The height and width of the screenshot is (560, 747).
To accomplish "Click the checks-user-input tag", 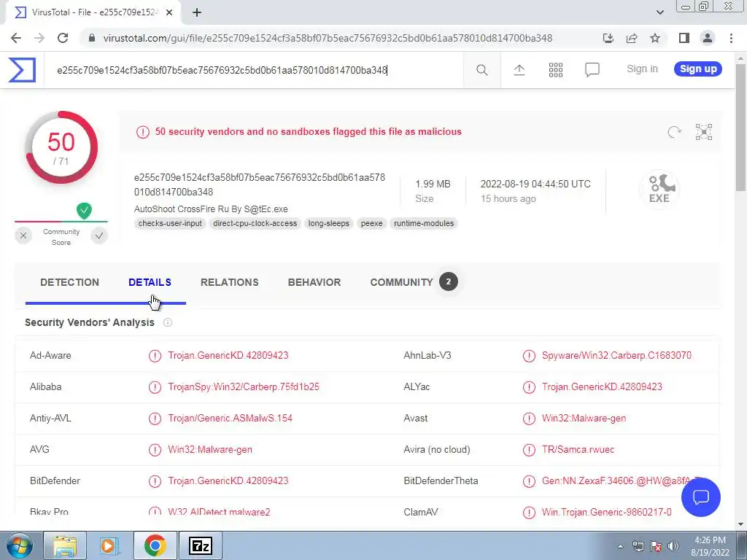I will click(170, 223).
